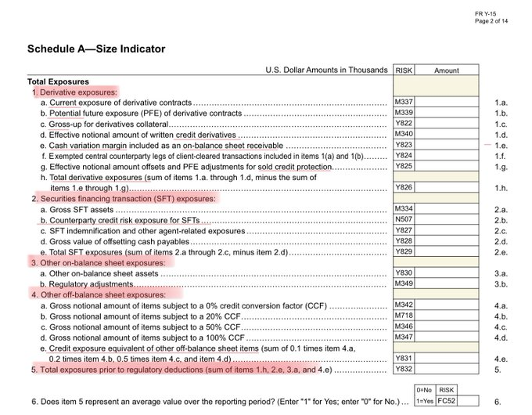Click '4. Other off-balance sheet exposures:' heading
The width and height of the screenshot is (532, 415).
(x=99, y=294)
